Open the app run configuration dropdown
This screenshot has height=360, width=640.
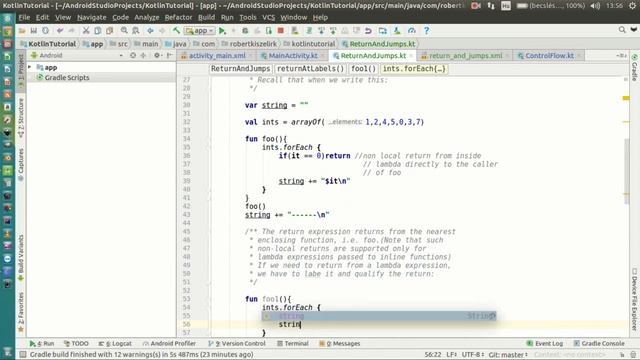(200, 31)
